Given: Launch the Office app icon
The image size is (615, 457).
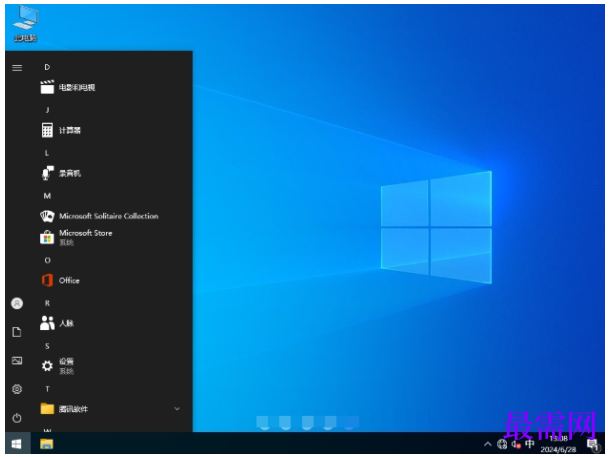Looking at the screenshot, I should [x=47, y=280].
